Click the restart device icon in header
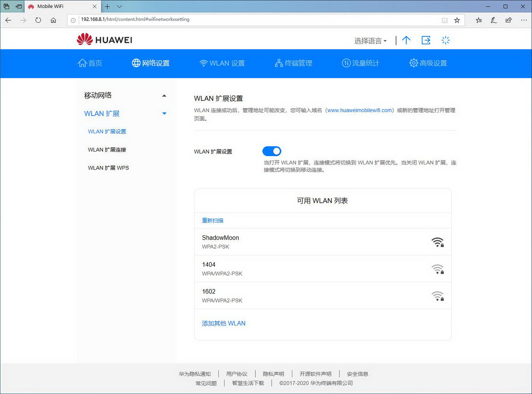The height and width of the screenshot is (394, 532). click(445, 40)
